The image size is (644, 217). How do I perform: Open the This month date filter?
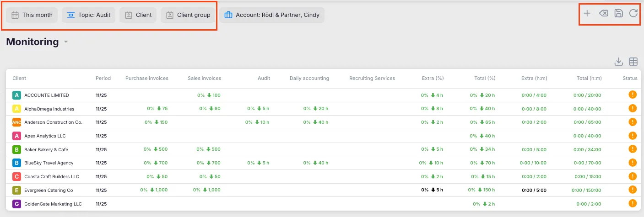(x=32, y=15)
